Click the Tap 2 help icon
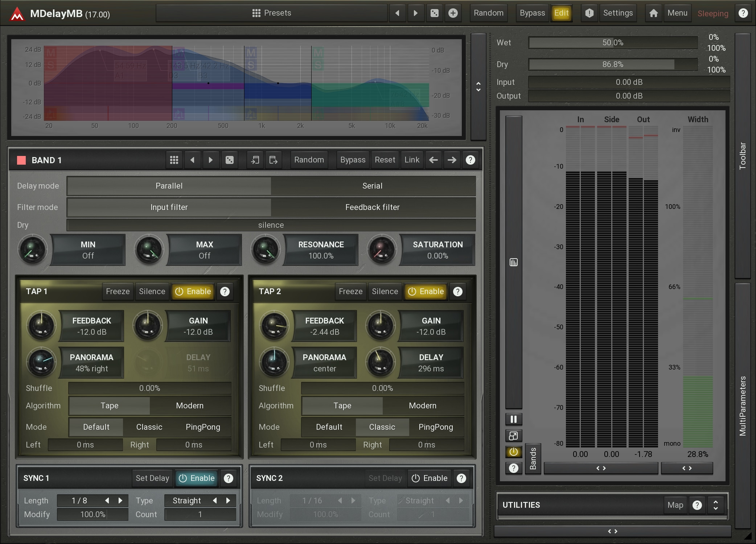Screen dimensions: 756x544 point(458,292)
